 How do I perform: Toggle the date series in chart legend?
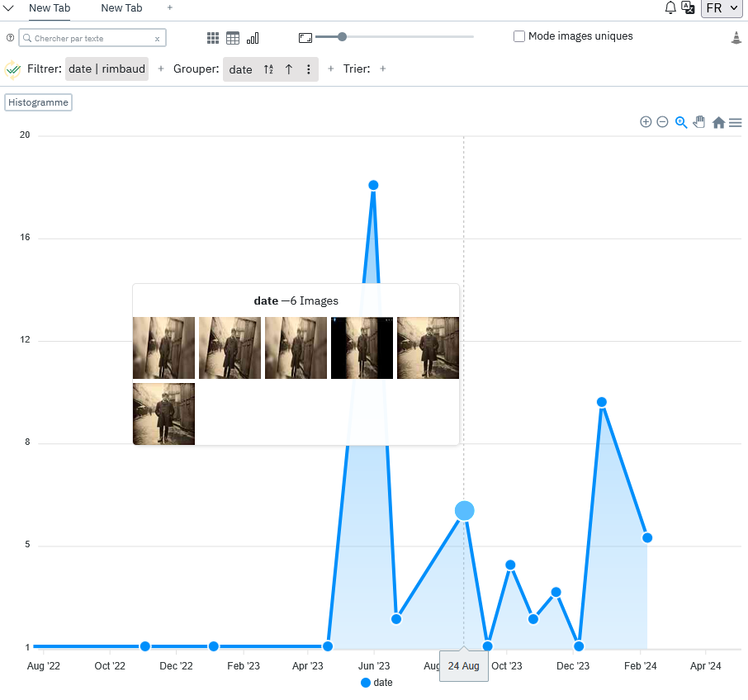coord(376,683)
